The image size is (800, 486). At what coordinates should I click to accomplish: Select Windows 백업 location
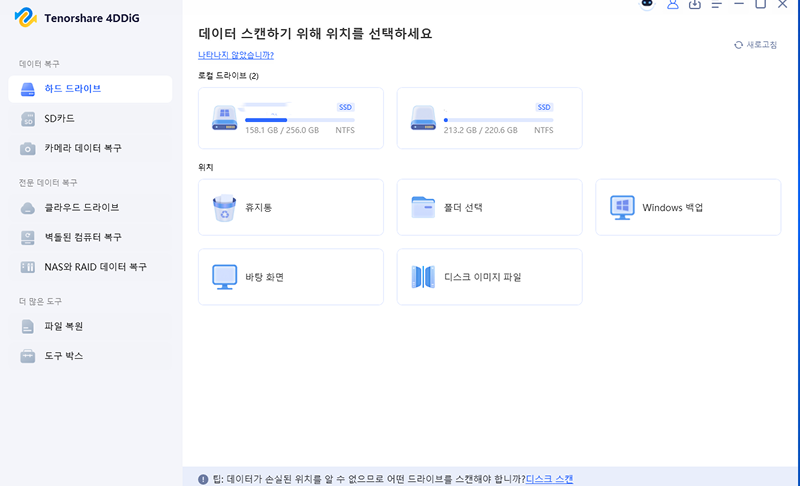pos(688,208)
